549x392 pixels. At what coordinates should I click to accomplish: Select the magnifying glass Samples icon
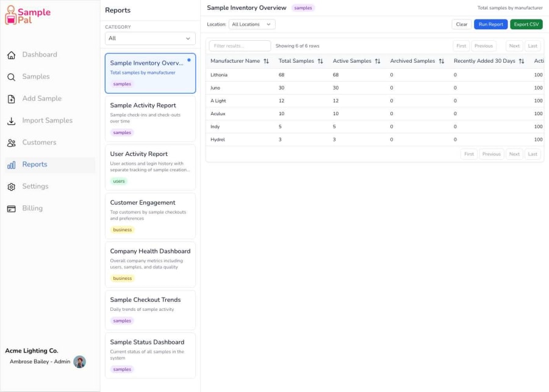pyautogui.click(x=10, y=76)
